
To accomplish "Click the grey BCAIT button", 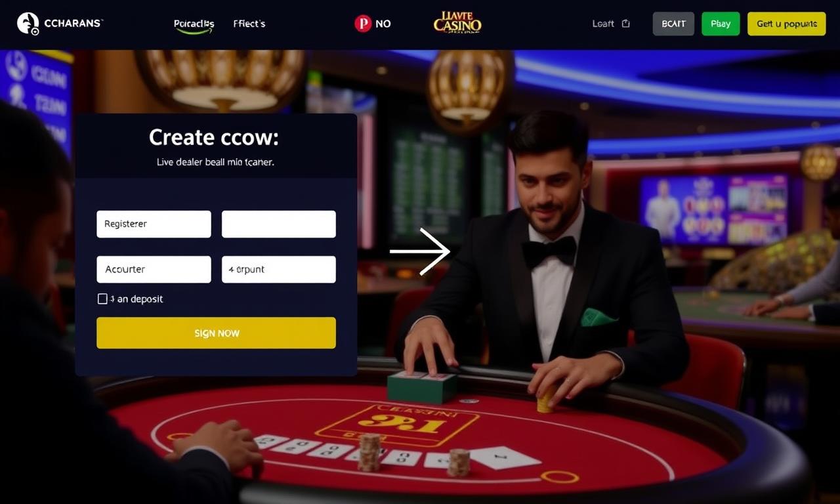I will (673, 24).
